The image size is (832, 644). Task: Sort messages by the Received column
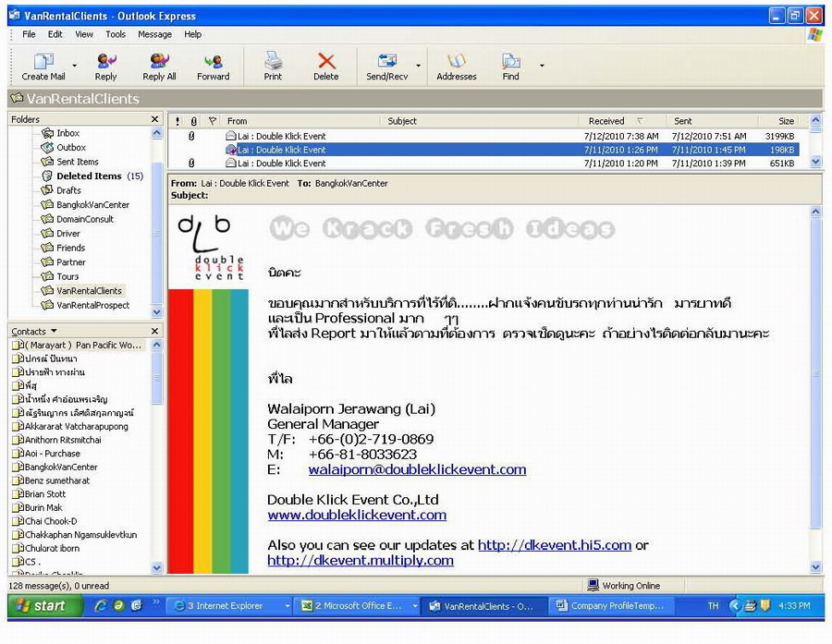coord(622,121)
